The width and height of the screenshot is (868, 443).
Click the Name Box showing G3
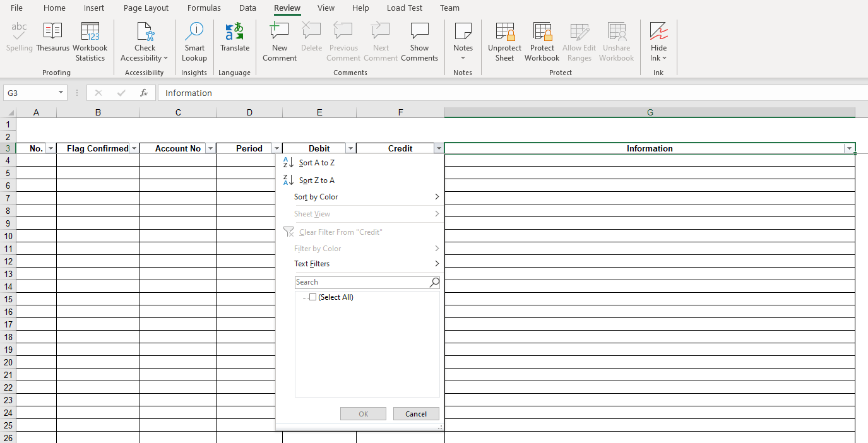[x=30, y=93]
